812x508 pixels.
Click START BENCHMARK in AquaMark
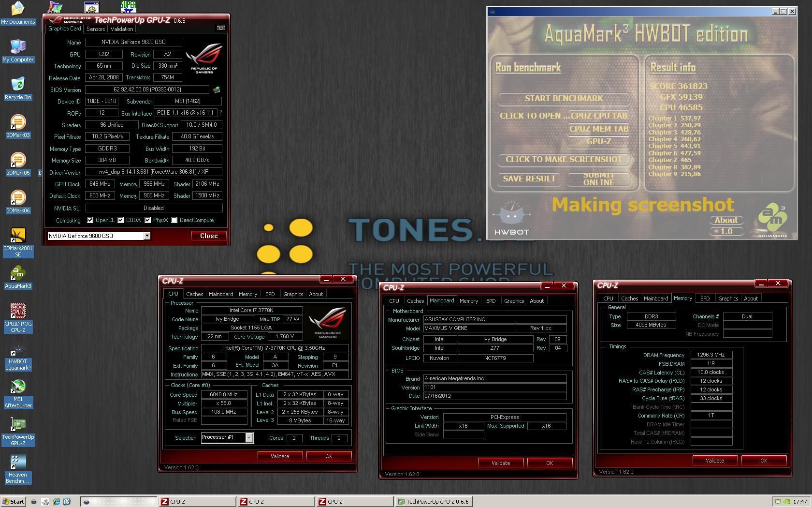pos(564,98)
